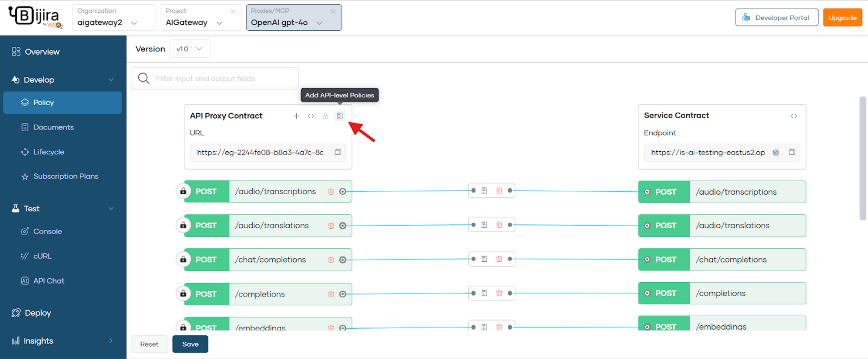Copy the Service Contract endpoint
868x359 pixels.
(792, 152)
